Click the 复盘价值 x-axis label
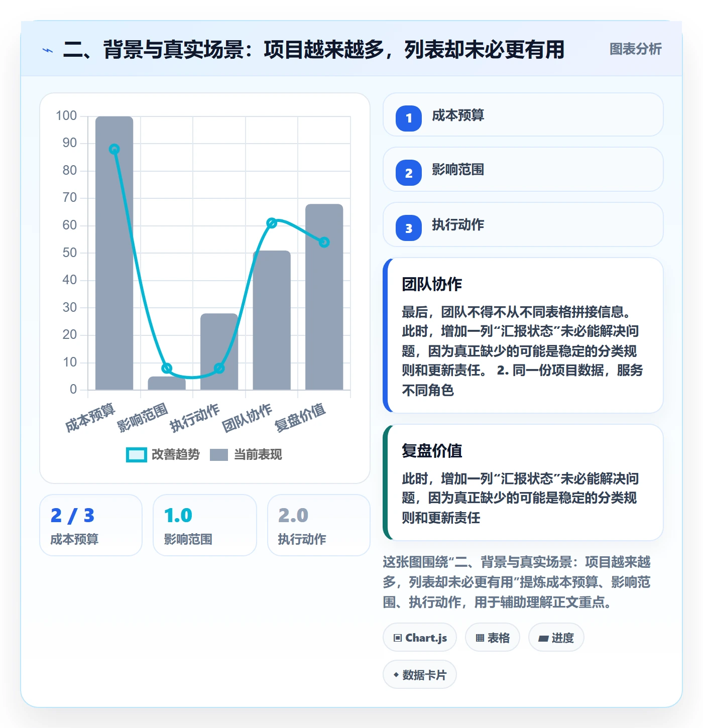This screenshot has height=728, width=703. 300,417
